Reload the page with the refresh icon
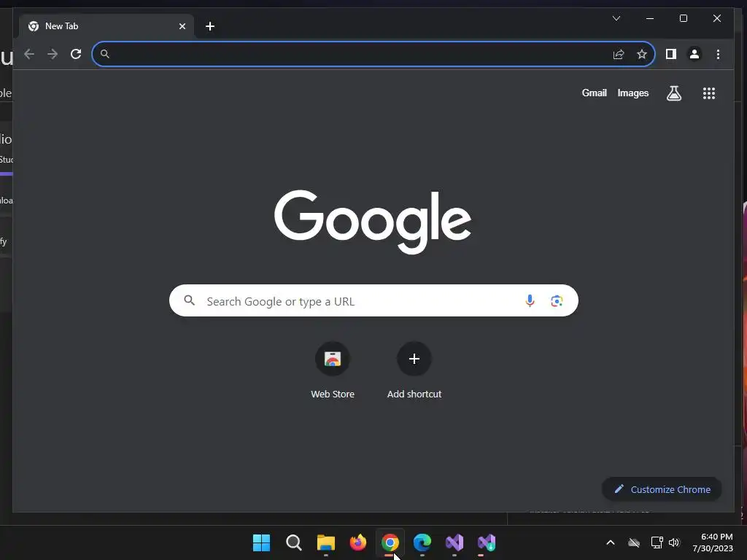This screenshot has height=560, width=747. (x=76, y=54)
